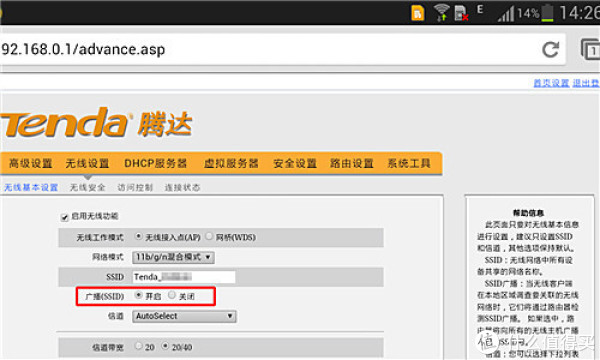Tap the orange notification document icon

[417, 13]
